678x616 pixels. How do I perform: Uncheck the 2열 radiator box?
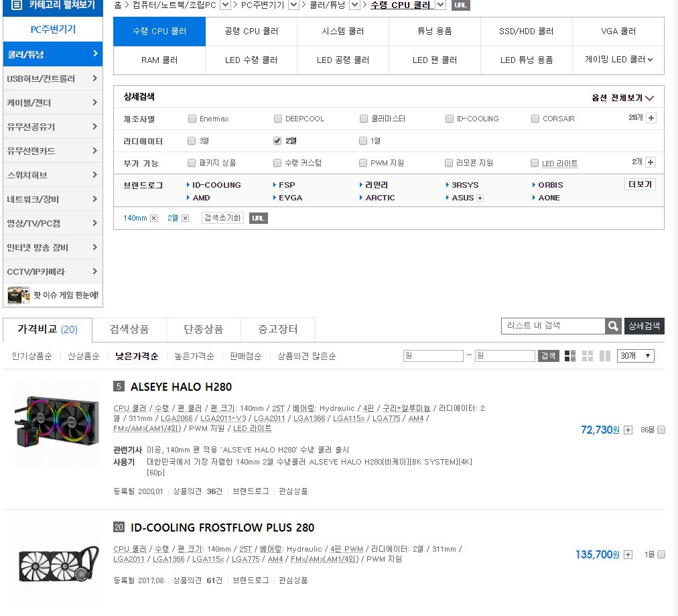click(277, 141)
